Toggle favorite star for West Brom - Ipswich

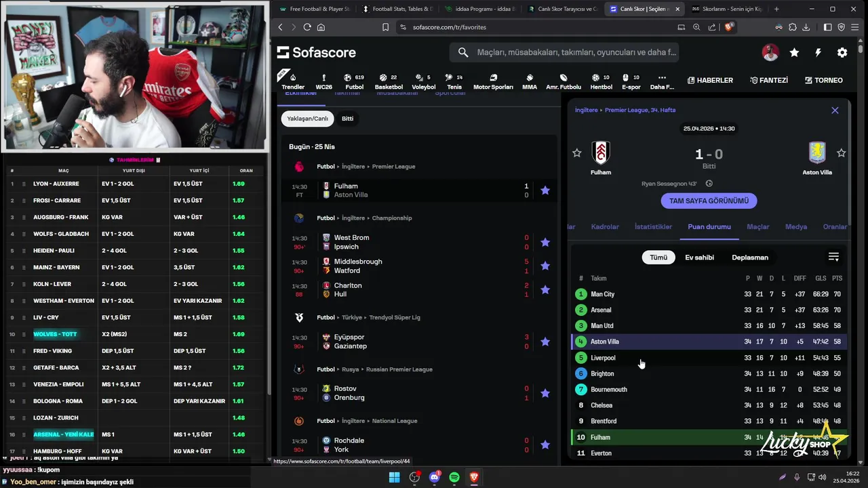[545, 242]
